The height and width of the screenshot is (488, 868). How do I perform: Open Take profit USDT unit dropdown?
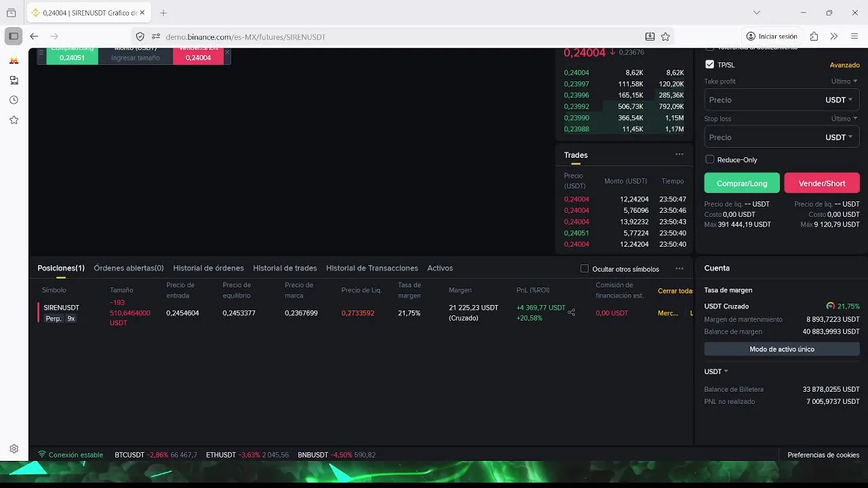[839, 100]
